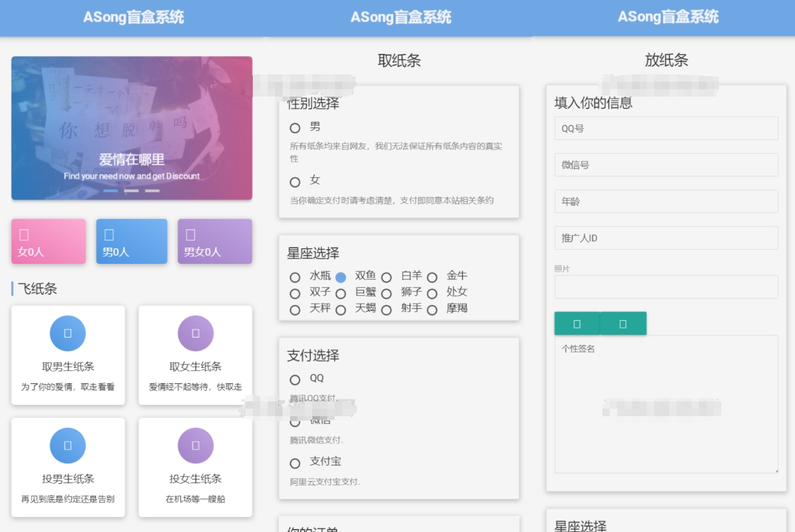Click the 性别选择 section heading
This screenshot has width=795, height=532.
[313, 103]
